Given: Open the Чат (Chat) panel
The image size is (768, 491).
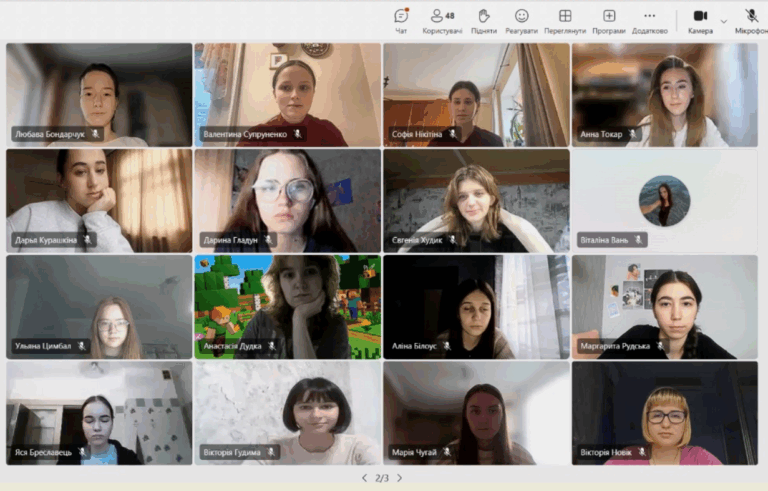Looking at the screenshot, I should pyautogui.click(x=401, y=18).
